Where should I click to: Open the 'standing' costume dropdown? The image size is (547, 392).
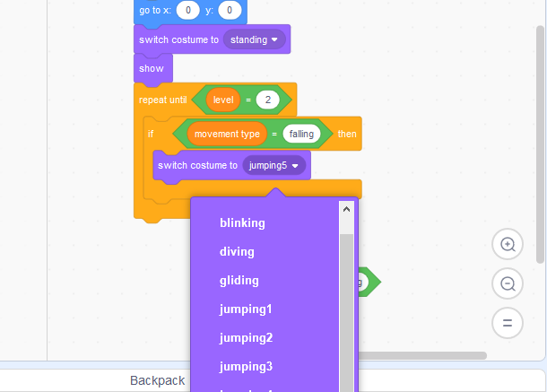[255, 39]
